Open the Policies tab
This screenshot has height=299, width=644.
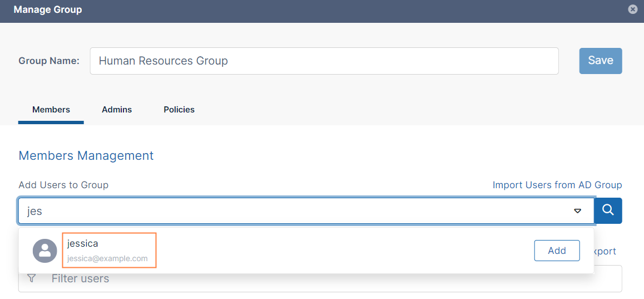179,110
